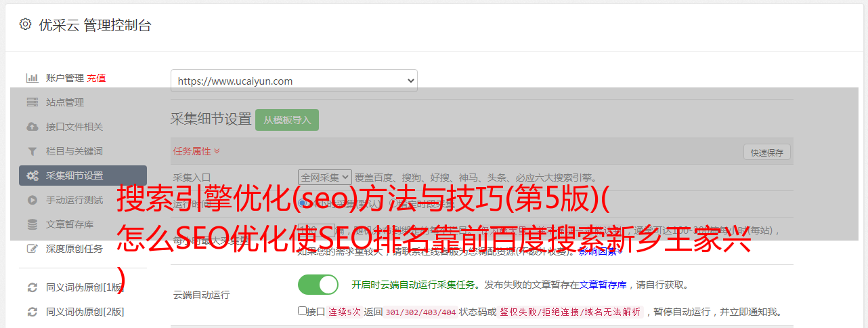
Task: Click the gear icon beside 优采云 管理控制台
Action: coord(25,24)
